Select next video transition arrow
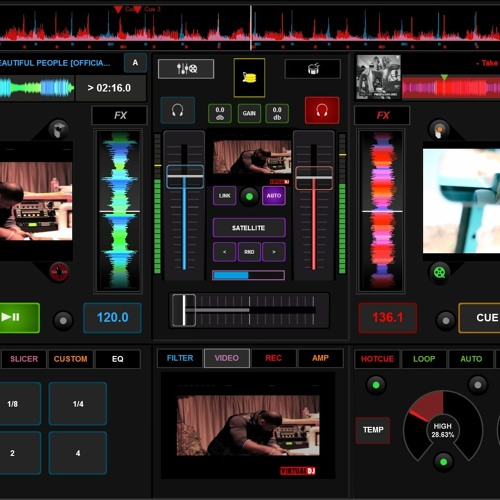The image size is (500, 500). click(274, 252)
